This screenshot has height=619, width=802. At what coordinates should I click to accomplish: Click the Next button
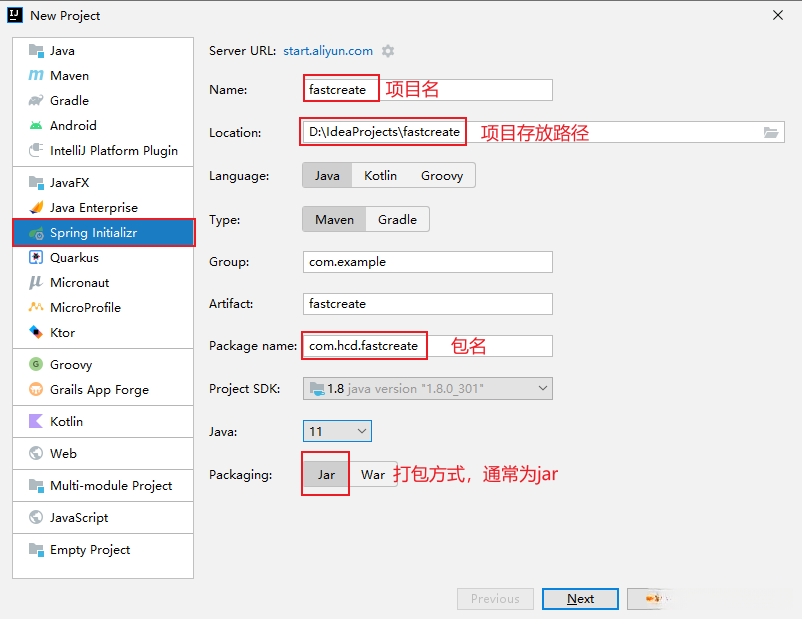click(580, 599)
